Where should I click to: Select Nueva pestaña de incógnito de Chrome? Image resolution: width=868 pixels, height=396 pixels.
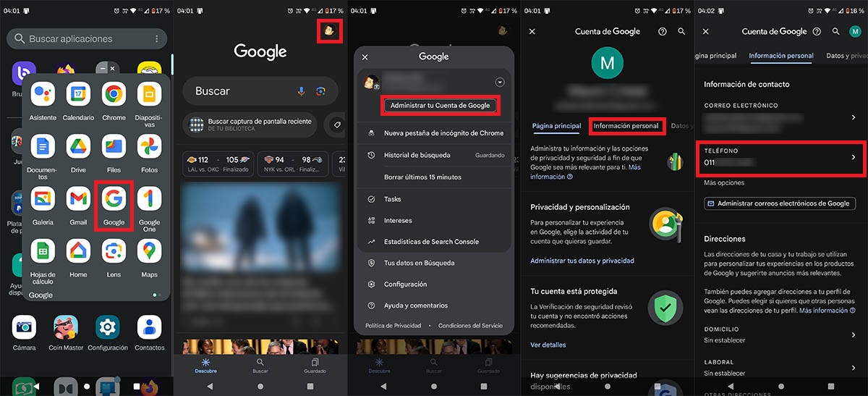point(434,133)
